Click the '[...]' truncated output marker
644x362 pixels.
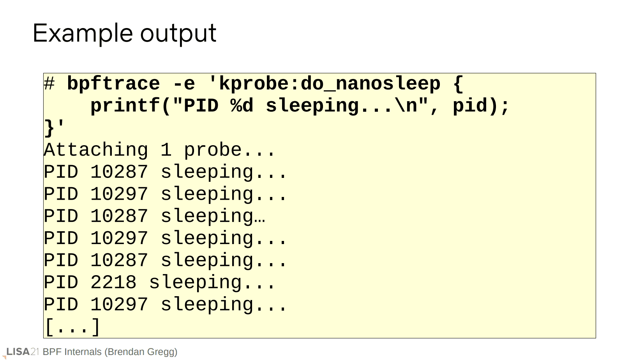click(x=72, y=327)
